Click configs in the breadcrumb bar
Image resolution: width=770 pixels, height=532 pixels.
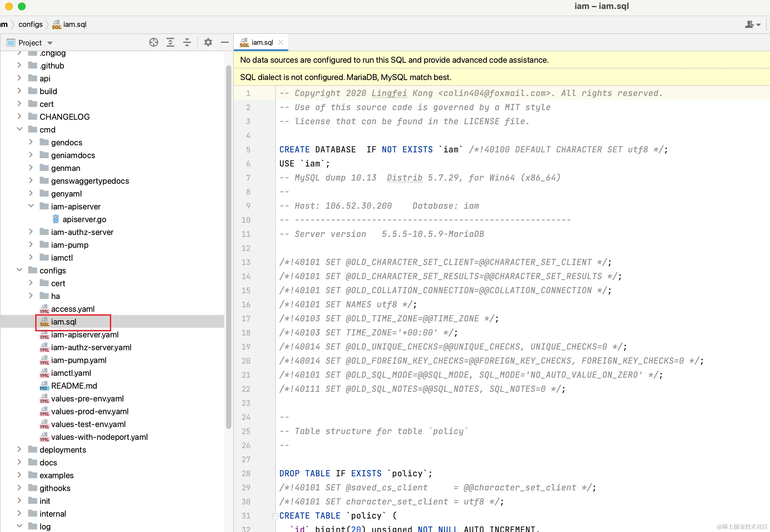(30, 24)
